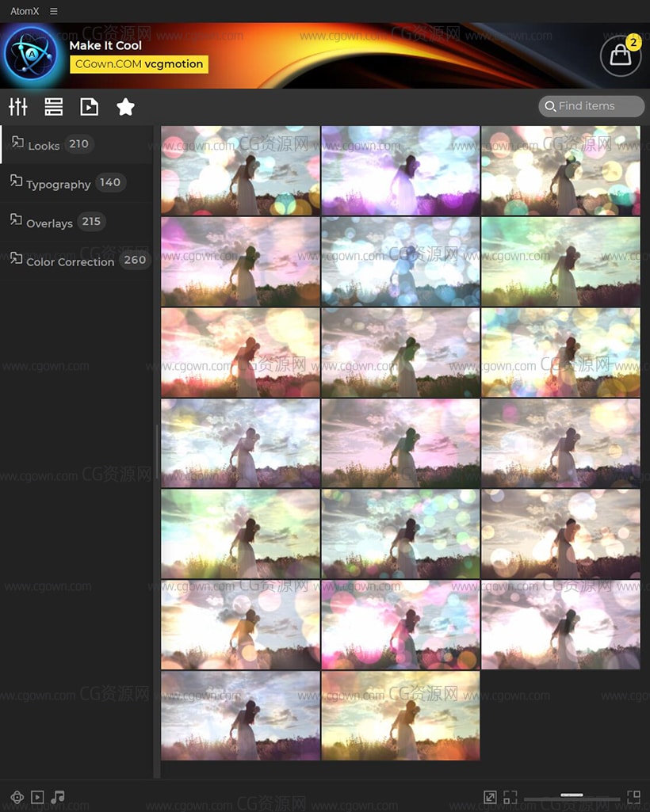The width and height of the screenshot is (650, 812).
Task: Click the CGown.COM vcgmotion yellow label
Action: coord(139,64)
